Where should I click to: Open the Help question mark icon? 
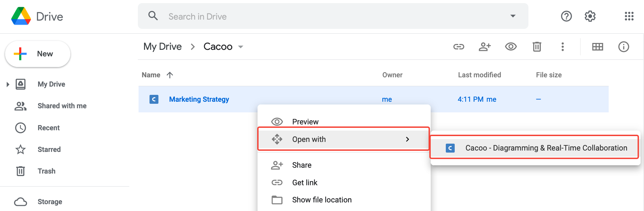(x=566, y=16)
